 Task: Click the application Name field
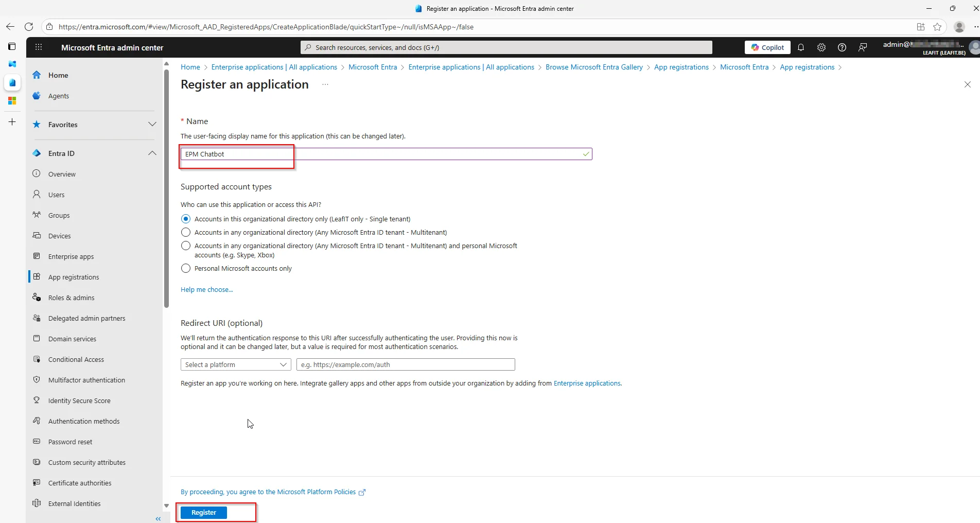386,154
